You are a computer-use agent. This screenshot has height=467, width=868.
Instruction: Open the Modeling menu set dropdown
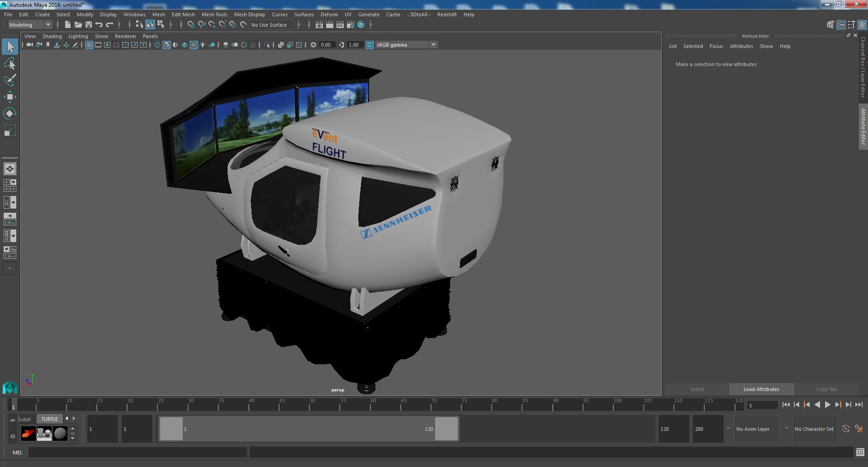[30, 25]
